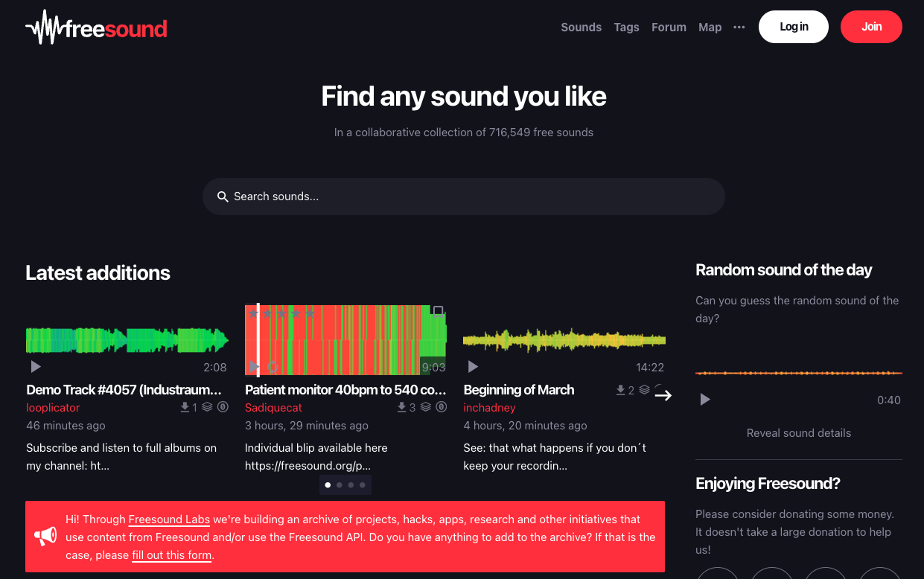Click the pack layers icon on Patient monitor card
The width and height of the screenshot is (924, 579).
coord(426,407)
